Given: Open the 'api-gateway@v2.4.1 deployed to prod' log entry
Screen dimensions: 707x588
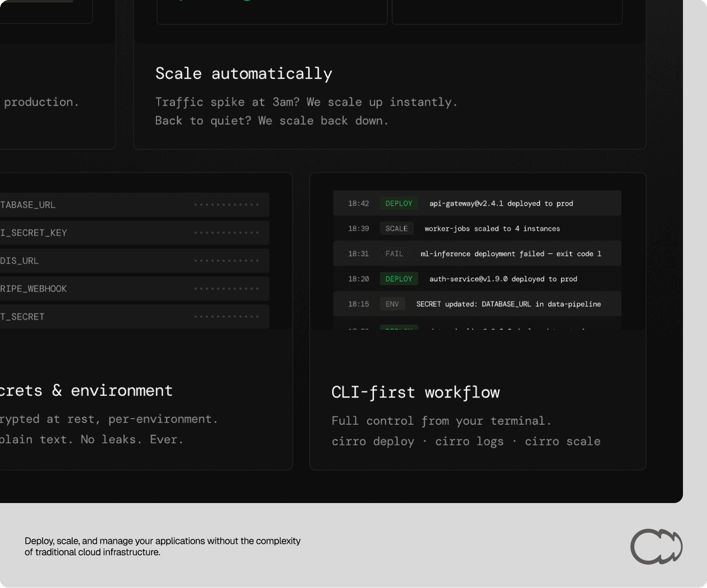Looking at the screenshot, I should point(501,203).
